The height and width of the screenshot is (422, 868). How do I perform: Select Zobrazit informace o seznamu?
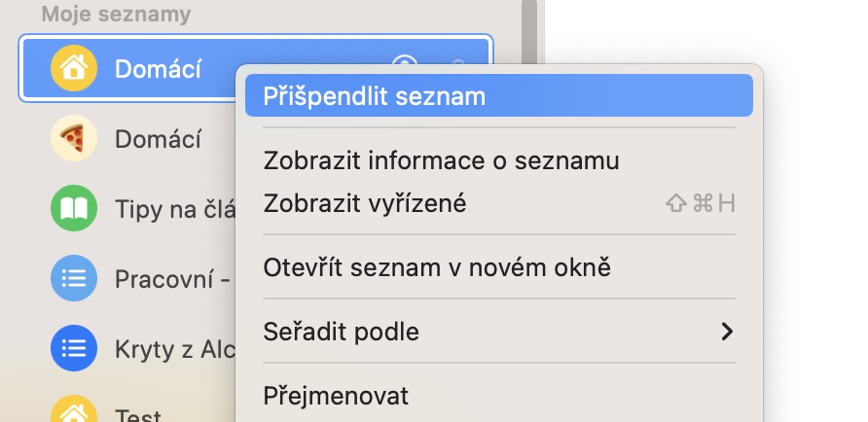pyautogui.click(x=441, y=159)
